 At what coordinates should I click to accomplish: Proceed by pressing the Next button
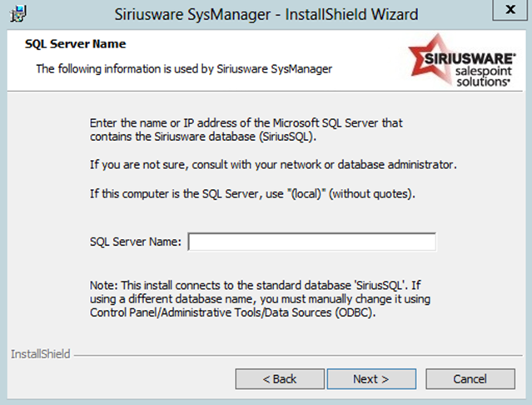(370, 378)
